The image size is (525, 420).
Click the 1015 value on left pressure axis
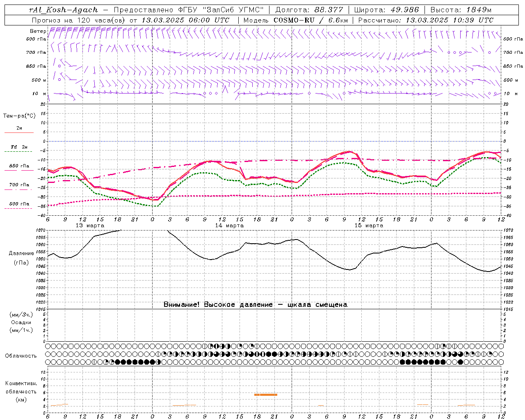tap(41, 309)
